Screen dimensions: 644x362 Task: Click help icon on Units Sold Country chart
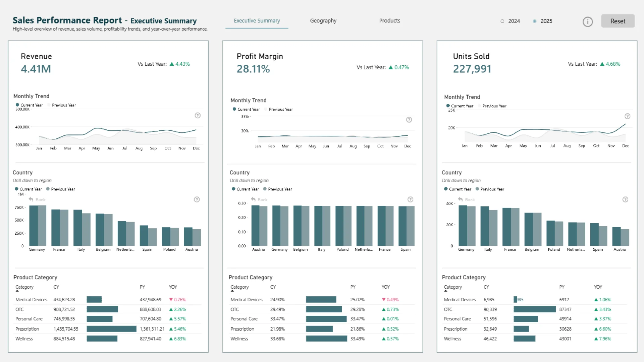(625, 199)
